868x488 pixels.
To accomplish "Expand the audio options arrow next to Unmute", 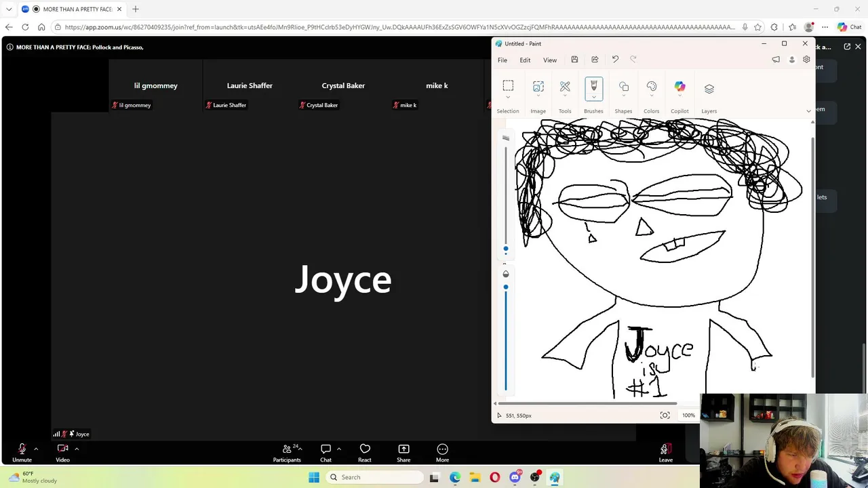I will click(36, 449).
